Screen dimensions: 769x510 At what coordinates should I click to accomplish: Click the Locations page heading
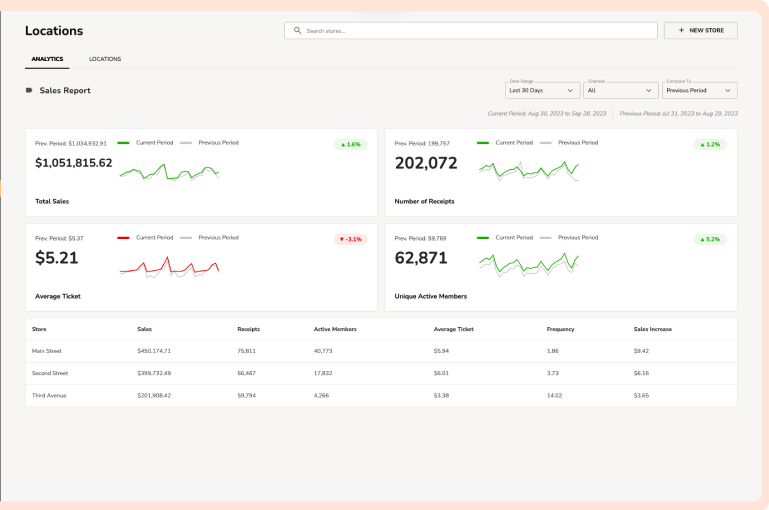pyautogui.click(x=54, y=30)
